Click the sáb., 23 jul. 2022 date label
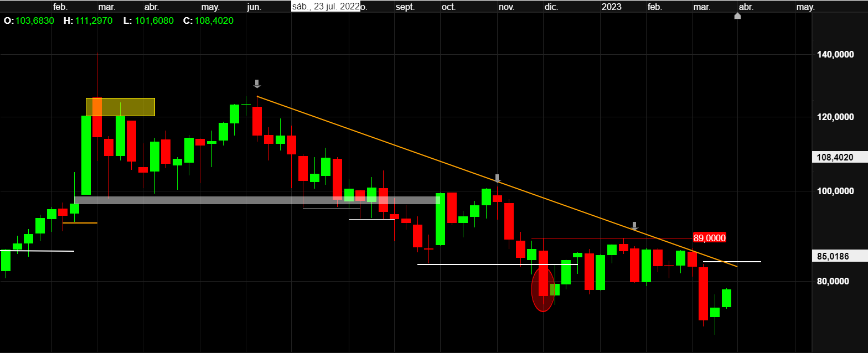The width and height of the screenshot is (868, 353). point(325,7)
